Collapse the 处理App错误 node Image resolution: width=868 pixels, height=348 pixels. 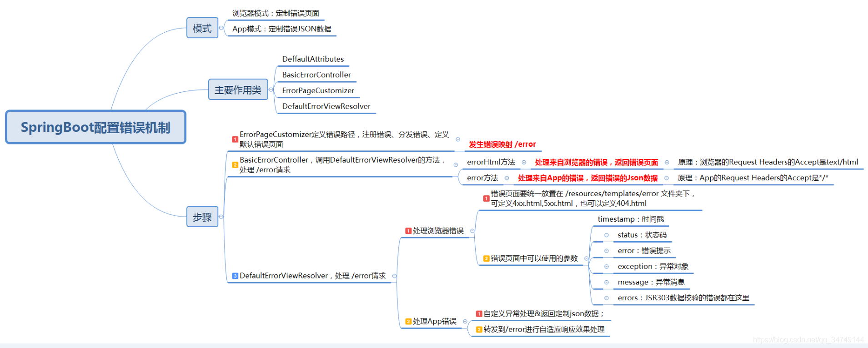pos(465,321)
